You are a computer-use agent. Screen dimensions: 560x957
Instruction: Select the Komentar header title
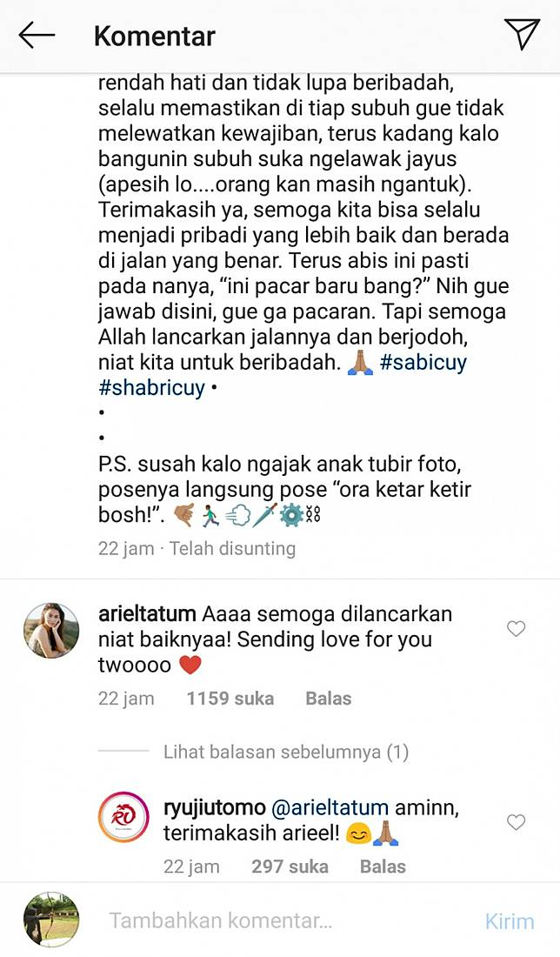(154, 37)
